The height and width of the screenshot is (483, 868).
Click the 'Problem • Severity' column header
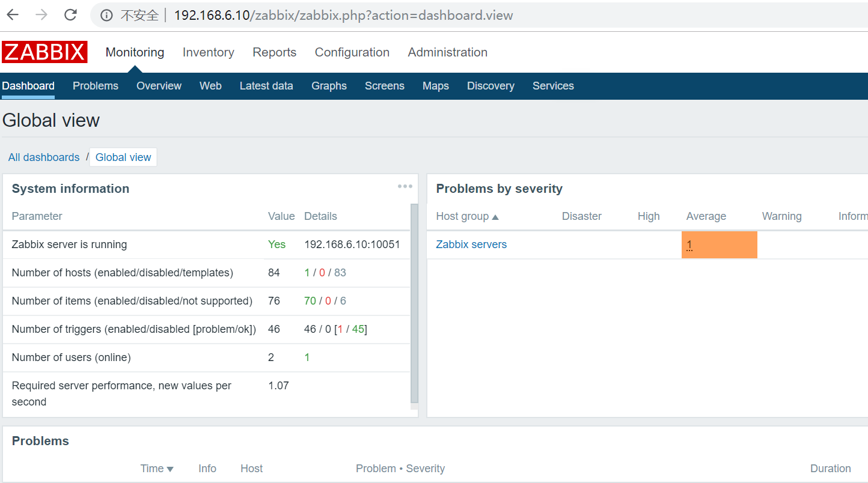pyautogui.click(x=400, y=469)
